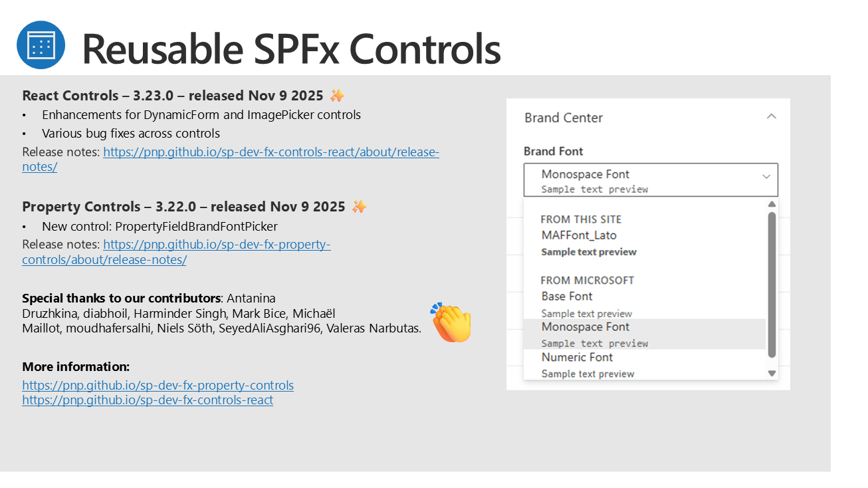The width and height of the screenshot is (868, 488).
Task: Click the Reusable SPFx Controls title
Action: (290, 49)
